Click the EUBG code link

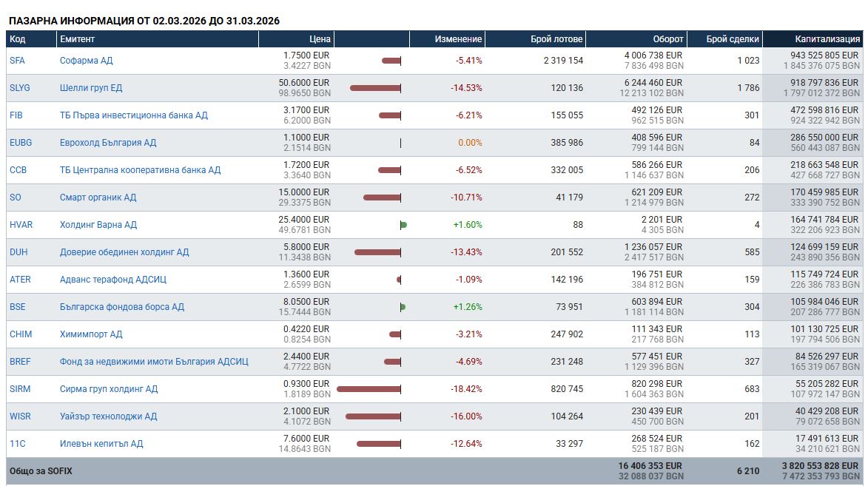(x=21, y=143)
